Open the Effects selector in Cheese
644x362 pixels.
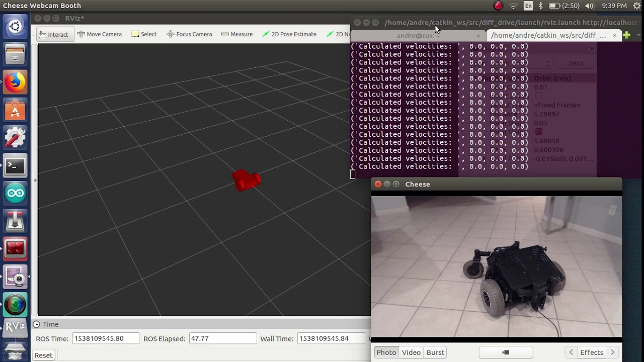coord(592,352)
